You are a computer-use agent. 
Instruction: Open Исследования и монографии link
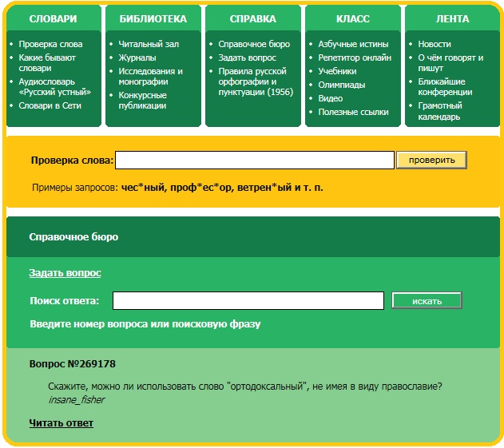(x=150, y=76)
